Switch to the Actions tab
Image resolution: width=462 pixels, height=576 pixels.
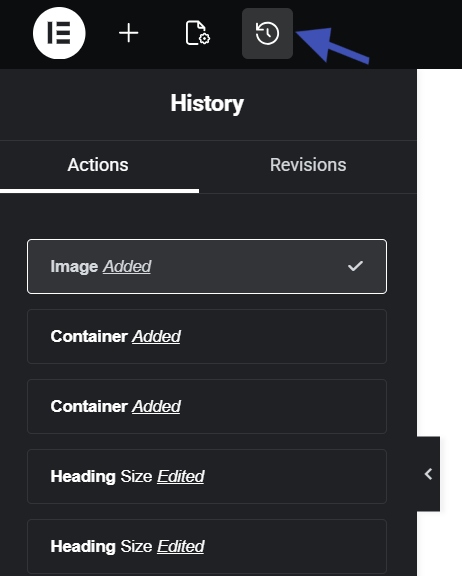click(x=98, y=165)
